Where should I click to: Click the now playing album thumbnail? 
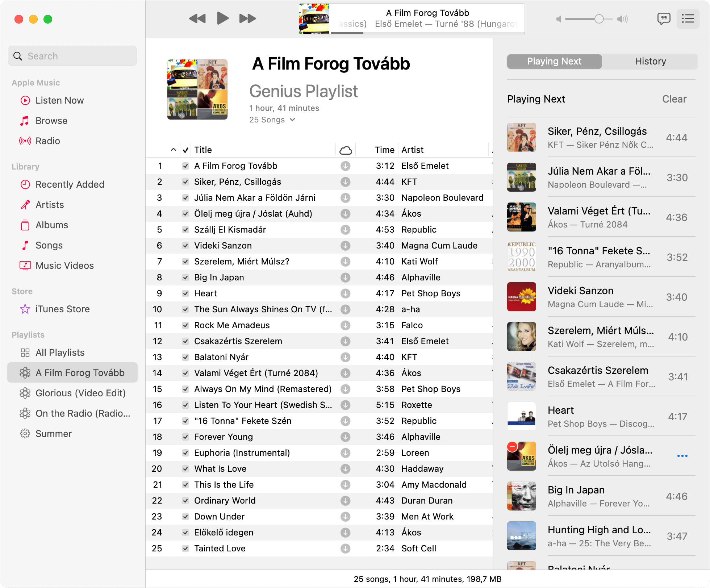[314, 18]
